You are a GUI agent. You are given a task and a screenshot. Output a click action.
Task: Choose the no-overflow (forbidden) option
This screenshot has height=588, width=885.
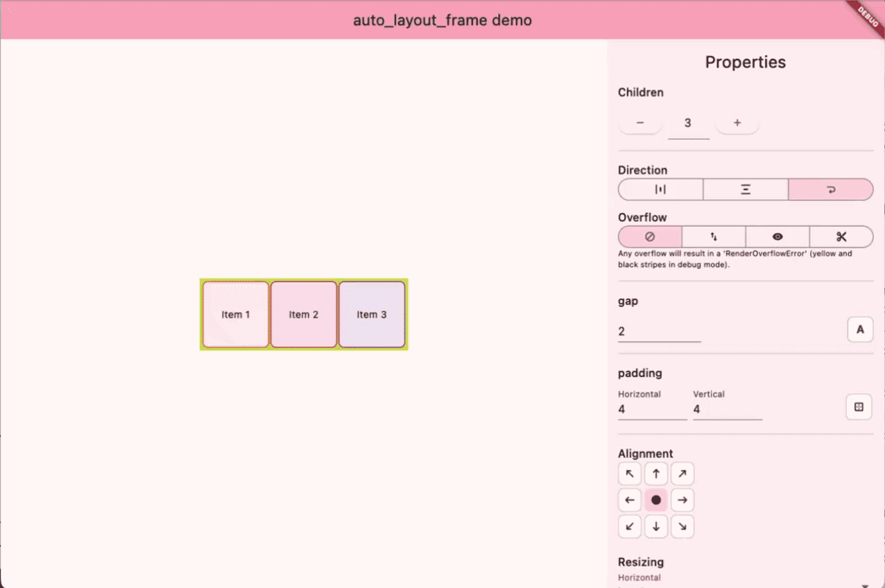[x=650, y=236]
